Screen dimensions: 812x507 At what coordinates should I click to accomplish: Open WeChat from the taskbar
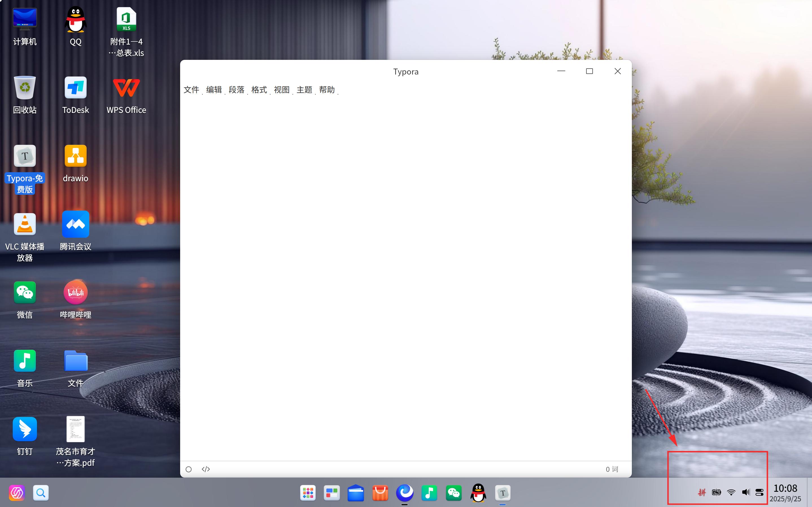point(454,493)
